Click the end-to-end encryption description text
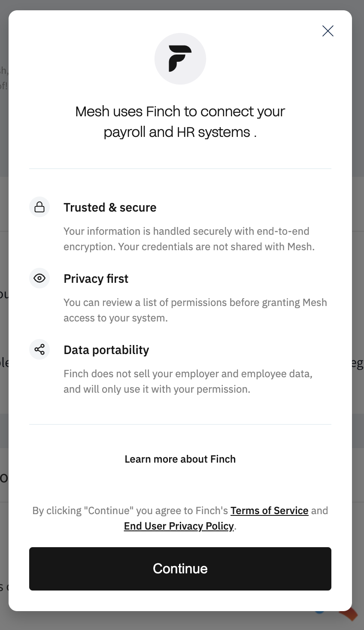364x630 pixels. tap(189, 239)
